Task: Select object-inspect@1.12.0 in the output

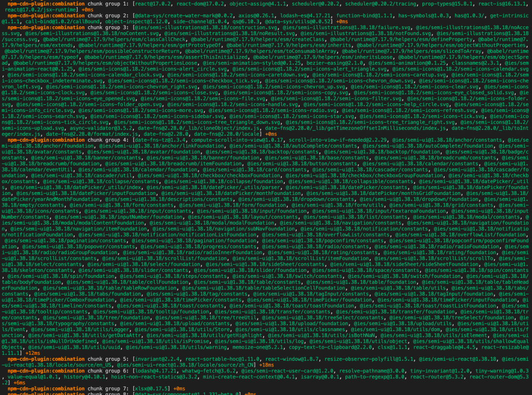Action: point(134,21)
